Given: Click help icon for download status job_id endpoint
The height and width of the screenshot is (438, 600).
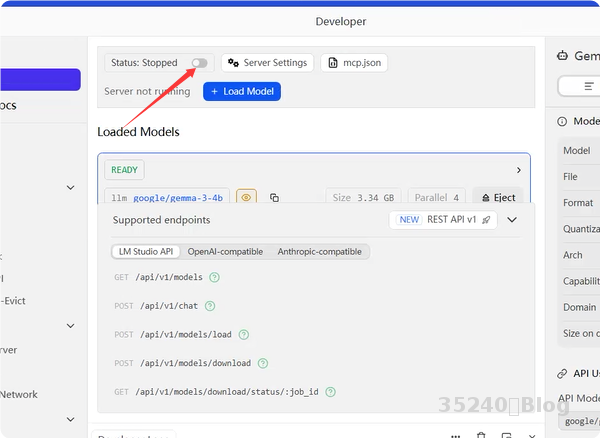Looking at the screenshot, I should click(330, 392).
